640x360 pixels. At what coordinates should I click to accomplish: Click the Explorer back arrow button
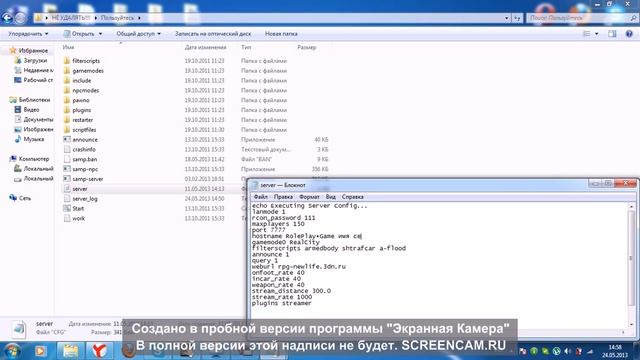click(7, 18)
